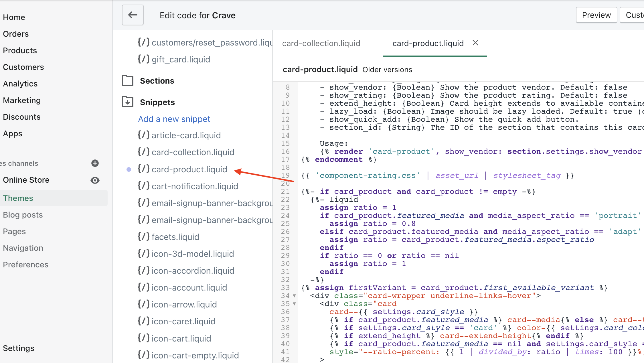The height and width of the screenshot is (363, 644).
Task: Open cart-notification.liquid file
Action: [195, 186]
